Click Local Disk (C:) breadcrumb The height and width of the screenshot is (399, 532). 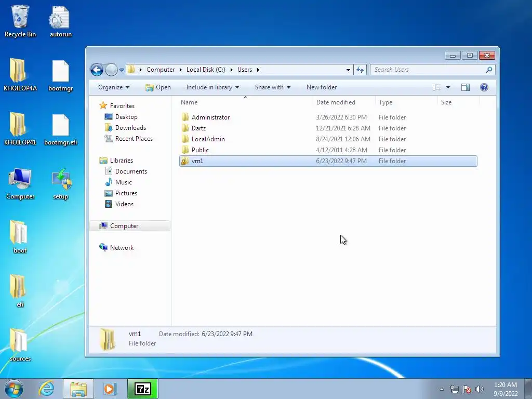pos(206,70)
